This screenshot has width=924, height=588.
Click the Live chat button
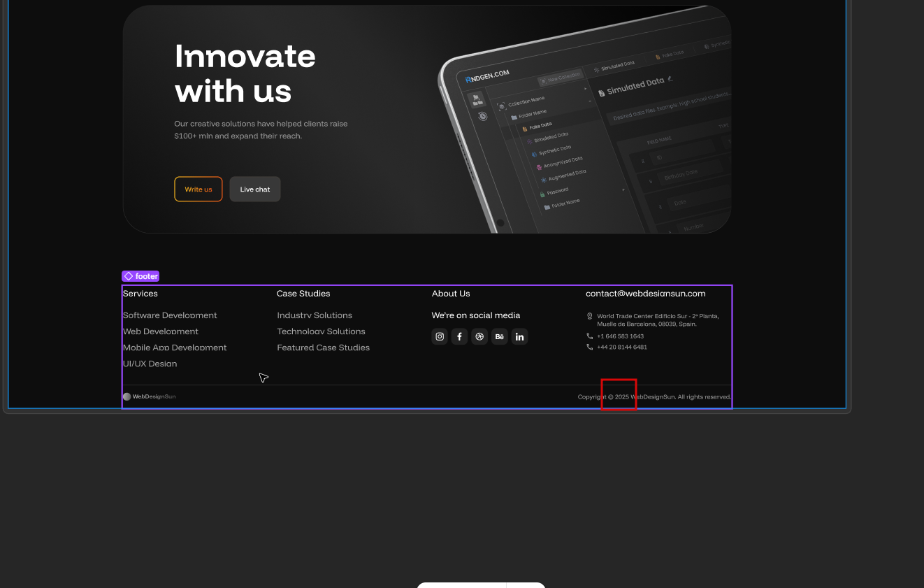coord(255,189)
